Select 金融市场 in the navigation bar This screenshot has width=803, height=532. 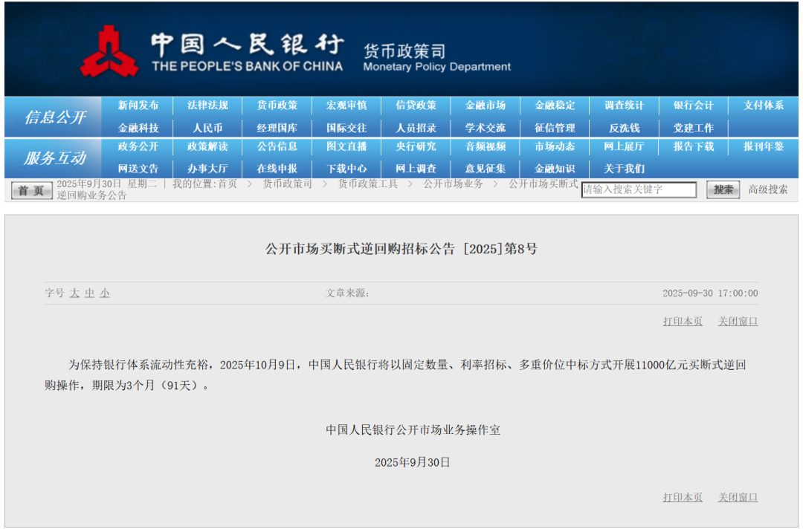click(x=486, y=106)
